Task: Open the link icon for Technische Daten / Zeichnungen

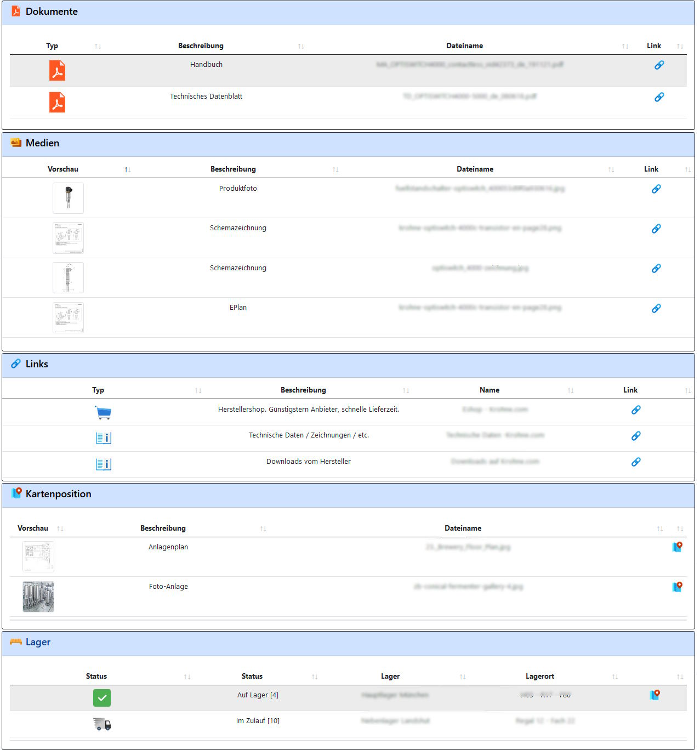Action: click(x=636, y=436)
